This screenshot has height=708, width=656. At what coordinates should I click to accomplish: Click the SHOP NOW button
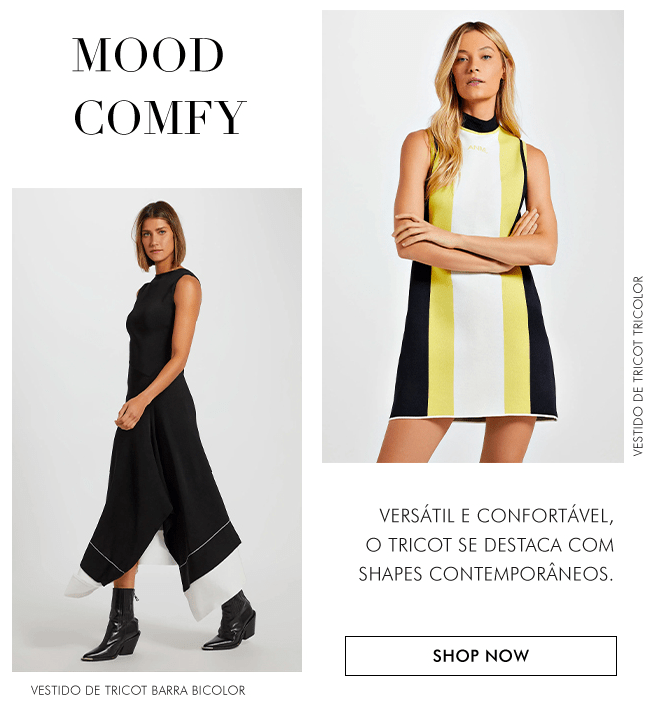point(480,656)
